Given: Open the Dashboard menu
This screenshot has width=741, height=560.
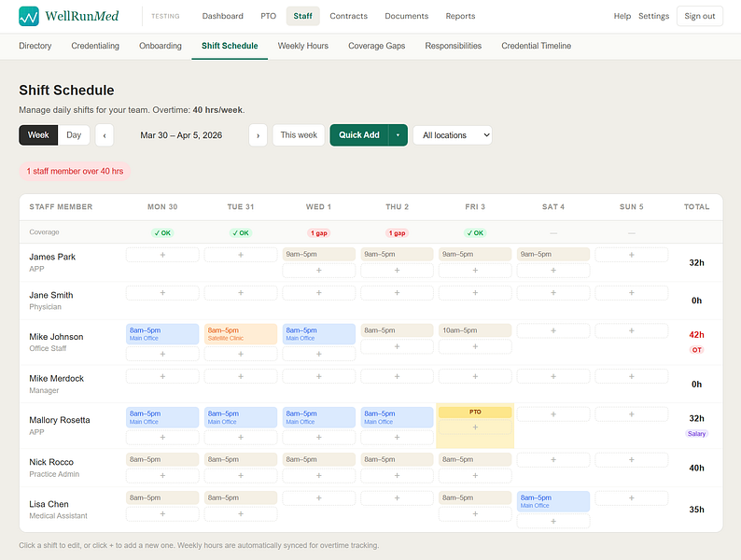Looking at the screenshot, I should pos(223,16).
